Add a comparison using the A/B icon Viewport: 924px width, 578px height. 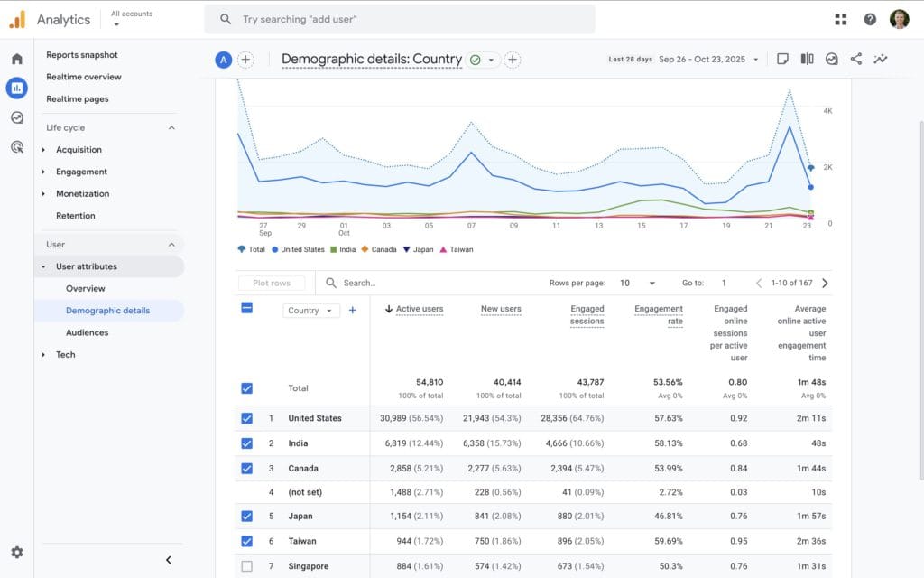coord(806,58)
